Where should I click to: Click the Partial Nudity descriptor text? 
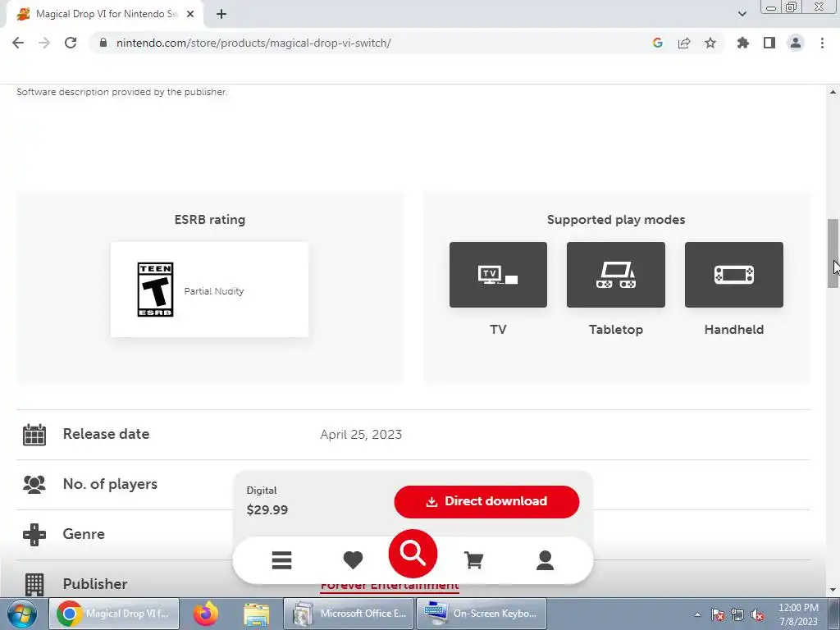click(214, 291)
